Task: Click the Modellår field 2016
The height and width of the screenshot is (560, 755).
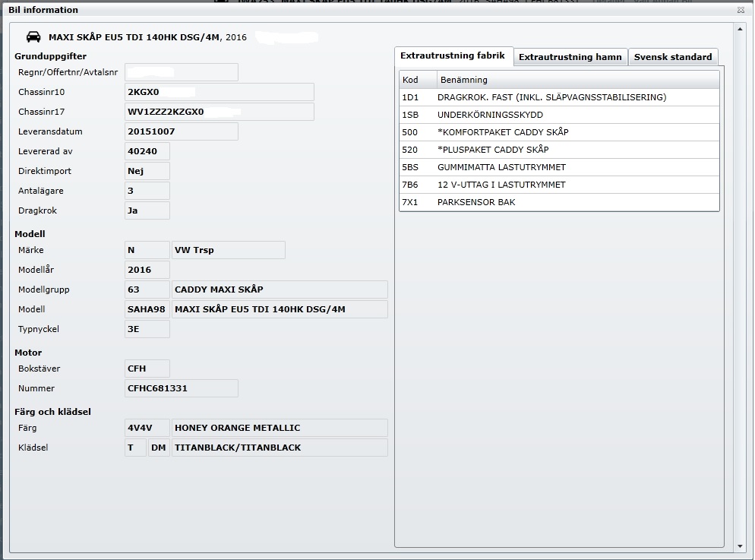Action: (147, 270)
